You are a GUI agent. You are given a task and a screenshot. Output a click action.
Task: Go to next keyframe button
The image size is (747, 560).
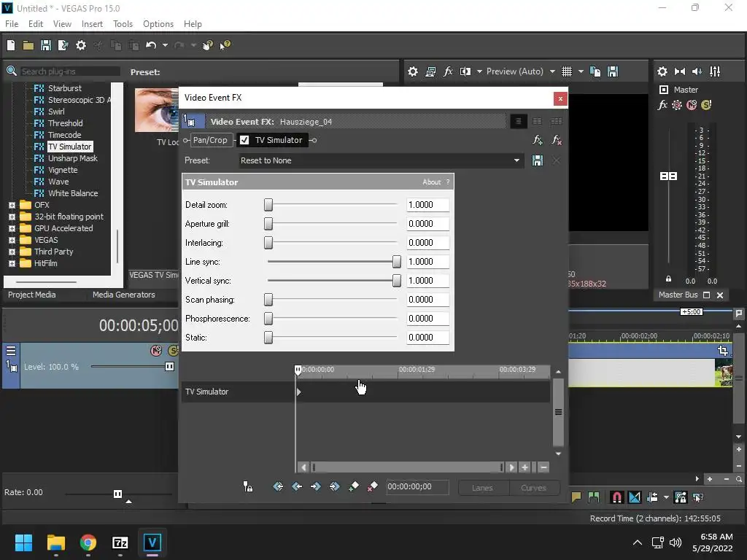[x=315, y=486]
